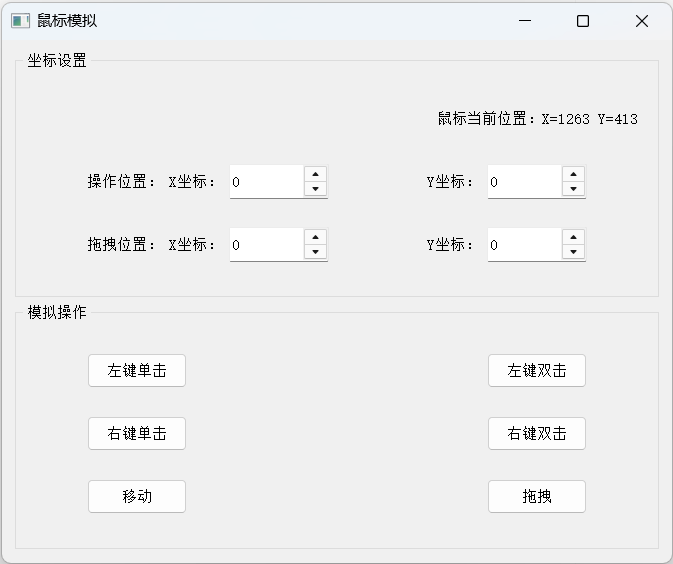Focus the 拖拽位置 Y坐标 input field

point(525,245)
